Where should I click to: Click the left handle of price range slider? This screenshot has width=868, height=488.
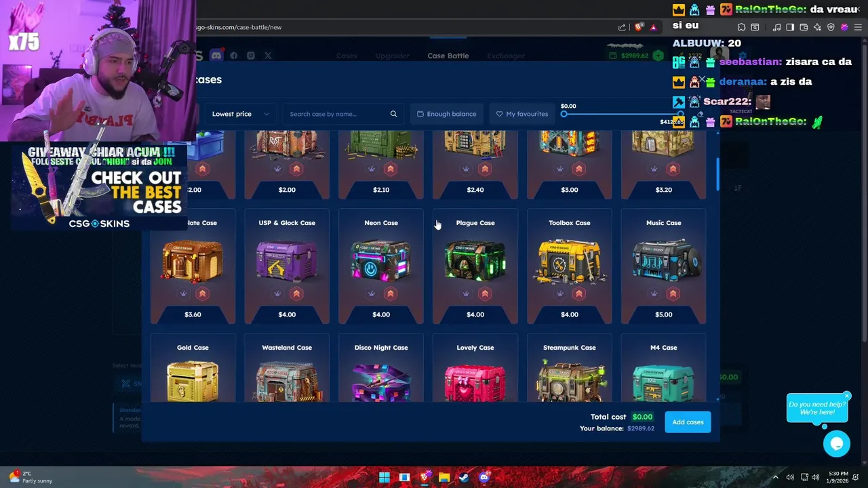tap(564, 114)
